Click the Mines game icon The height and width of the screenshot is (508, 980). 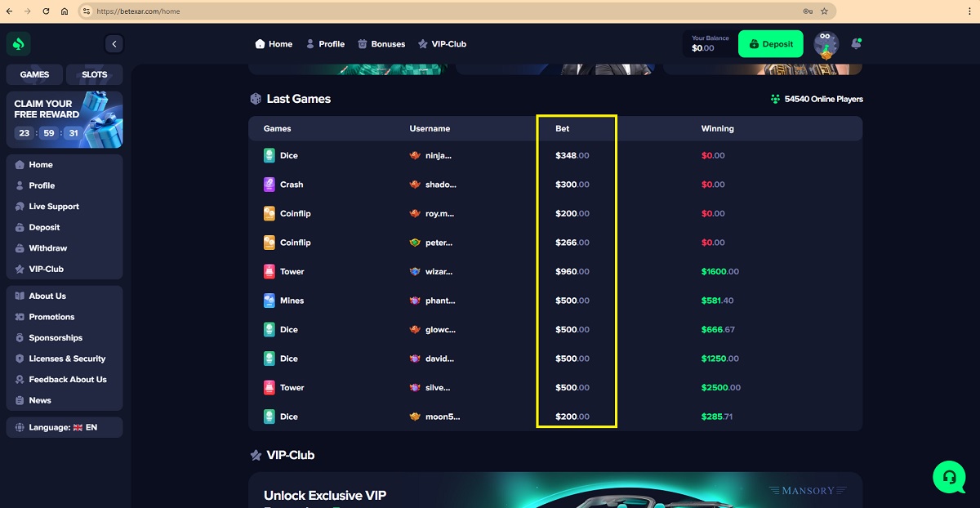point(269,301)
